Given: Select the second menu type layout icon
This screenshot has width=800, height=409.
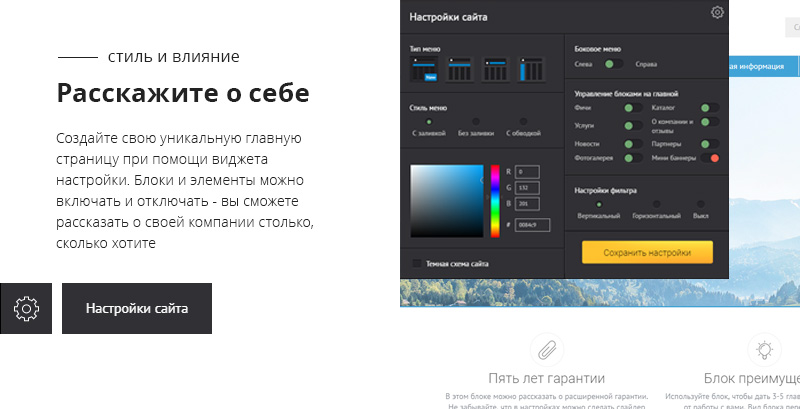Looking at the screenshot, I should click(x=460, y=69).
